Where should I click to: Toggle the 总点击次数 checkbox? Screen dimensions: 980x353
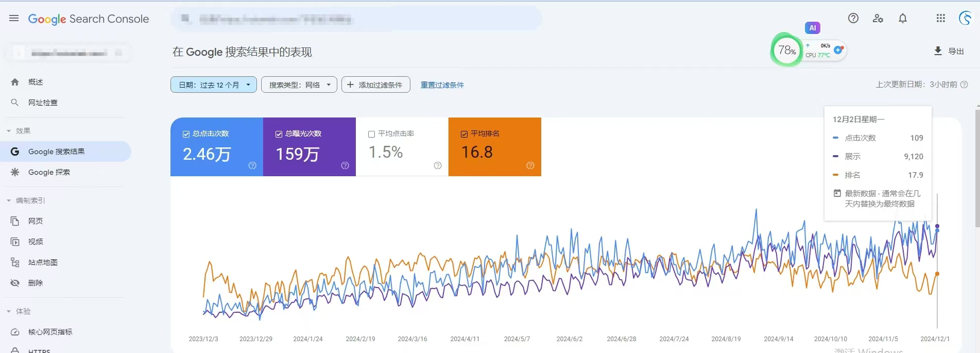[186, 134]
